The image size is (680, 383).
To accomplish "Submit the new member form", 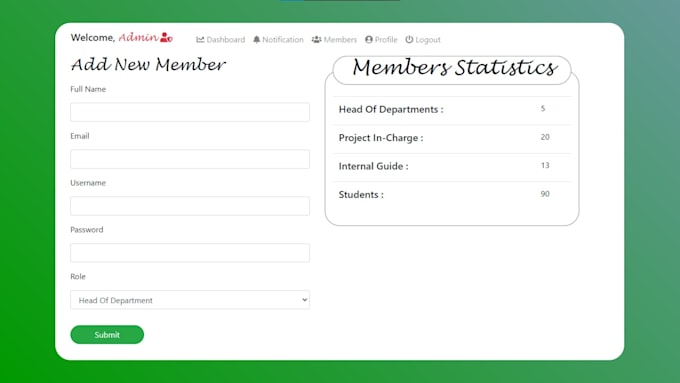I will [x=107, y=334].
